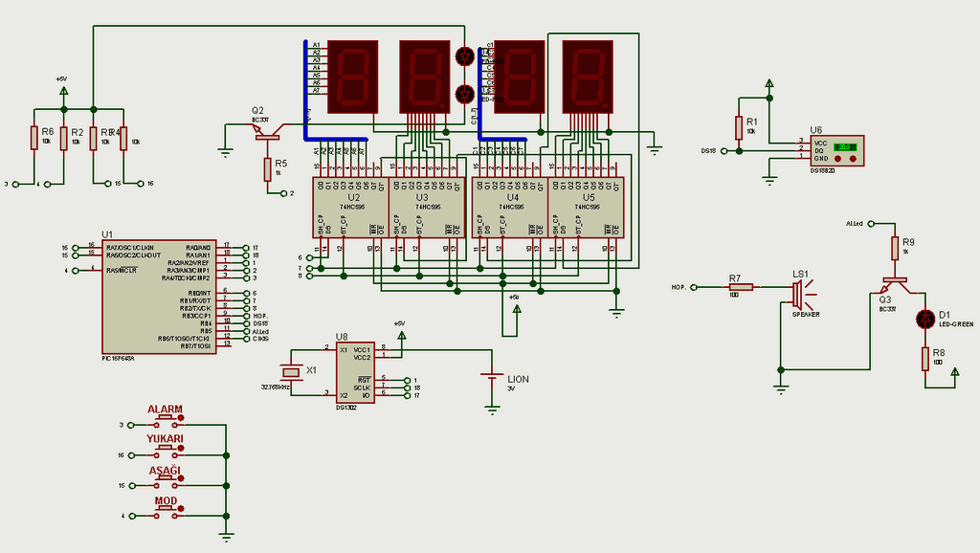Click the RA7/OSC1/CLKIN pin label on U1
980x553 pixels.
pos(129,248)
